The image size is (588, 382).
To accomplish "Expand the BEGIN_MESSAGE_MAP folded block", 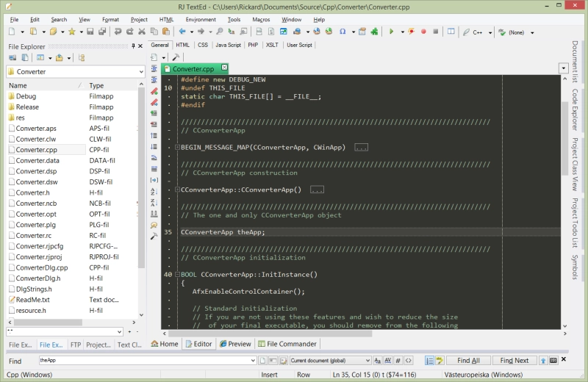I will coord(178,148).
